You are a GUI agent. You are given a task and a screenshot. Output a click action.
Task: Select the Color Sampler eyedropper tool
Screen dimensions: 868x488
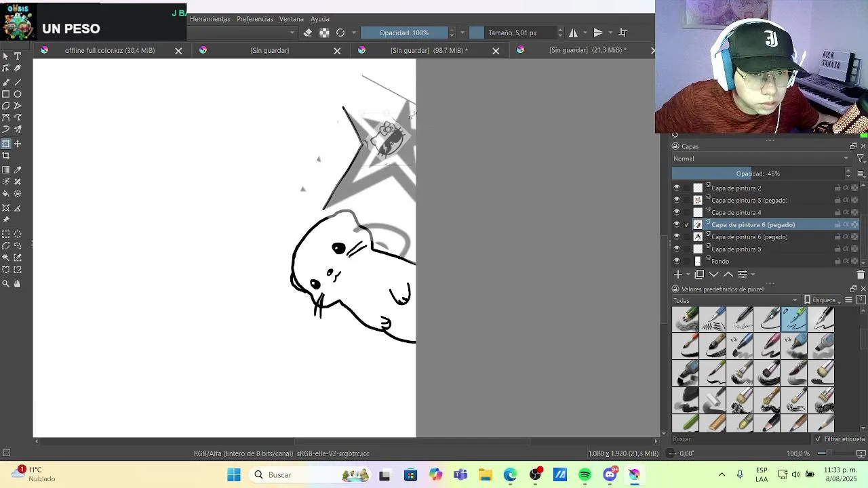click(x=18, y=170)
